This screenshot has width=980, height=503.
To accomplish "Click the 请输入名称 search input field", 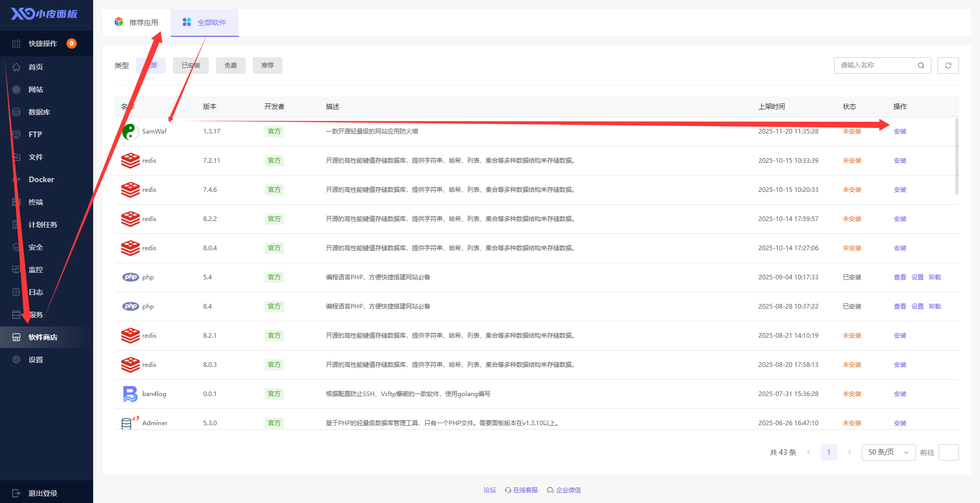I will [876, 65].
